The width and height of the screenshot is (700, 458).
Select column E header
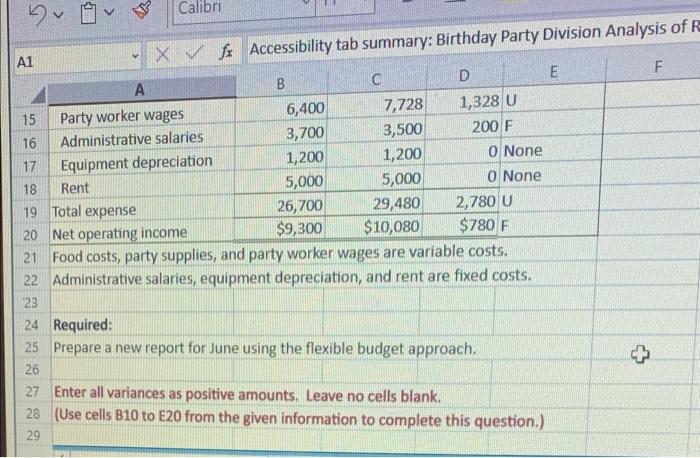tap(554, 71)
